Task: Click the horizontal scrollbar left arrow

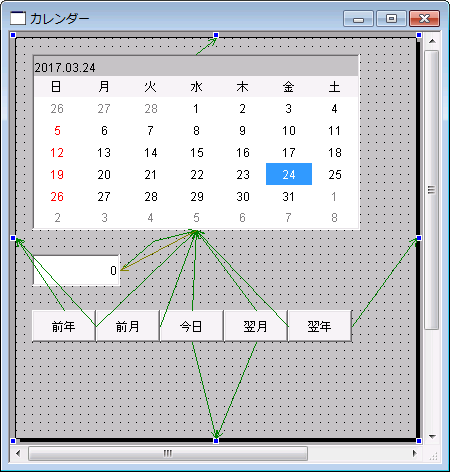Action: pyautogui.click(x=18, y=453)
